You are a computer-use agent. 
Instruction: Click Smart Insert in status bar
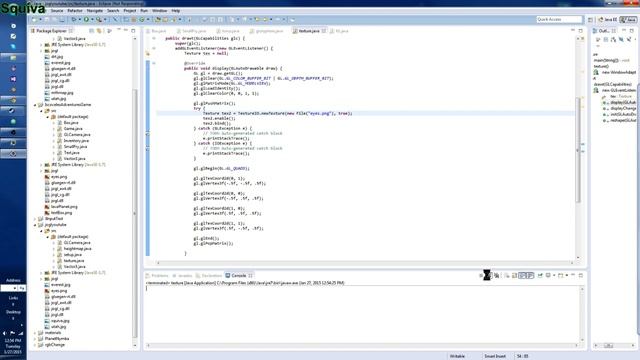pos(495,356)
